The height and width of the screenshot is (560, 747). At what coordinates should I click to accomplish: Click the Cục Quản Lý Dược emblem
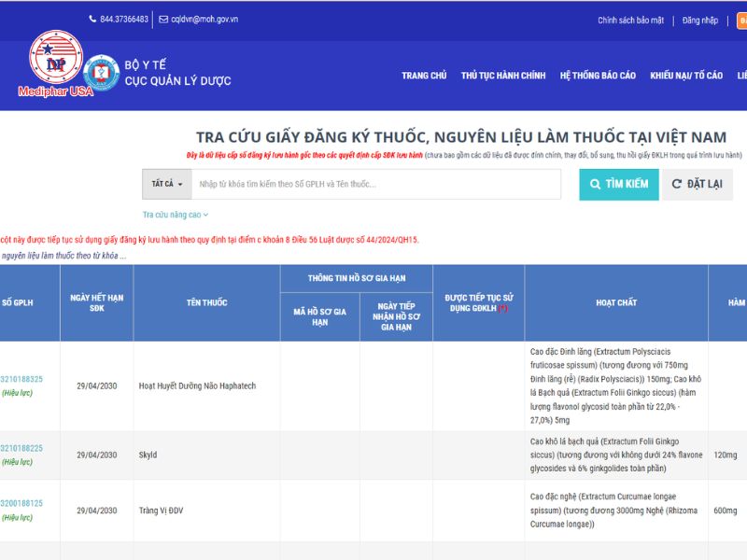click(x=102, y=73)
